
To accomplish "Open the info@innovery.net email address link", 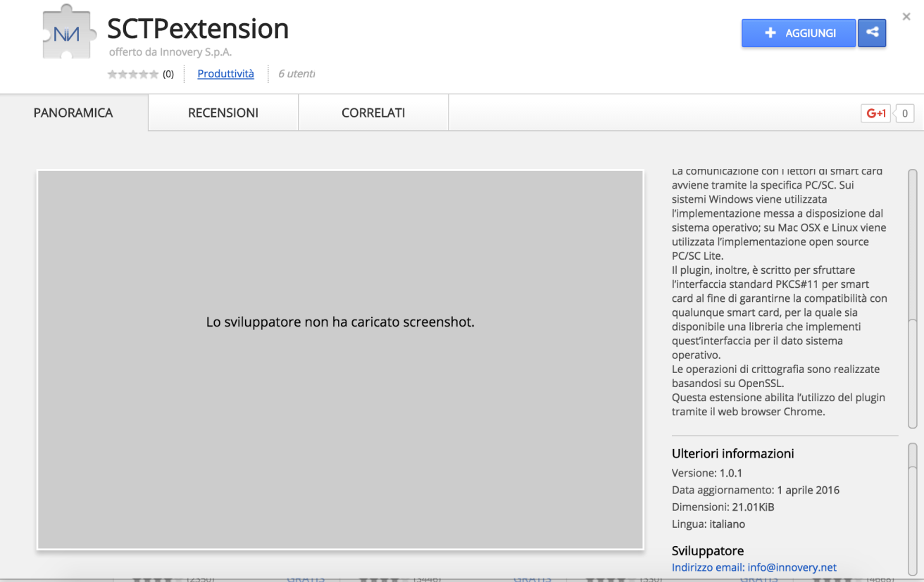I will click(754, 567).
